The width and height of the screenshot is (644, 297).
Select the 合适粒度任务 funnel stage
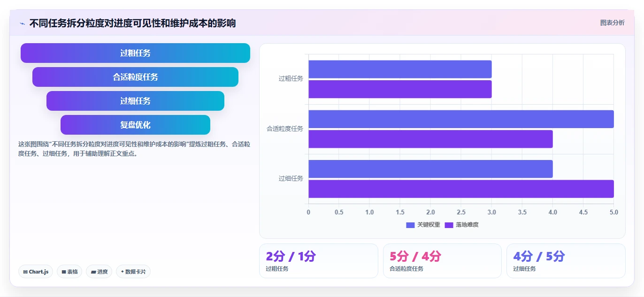(135, 77)
